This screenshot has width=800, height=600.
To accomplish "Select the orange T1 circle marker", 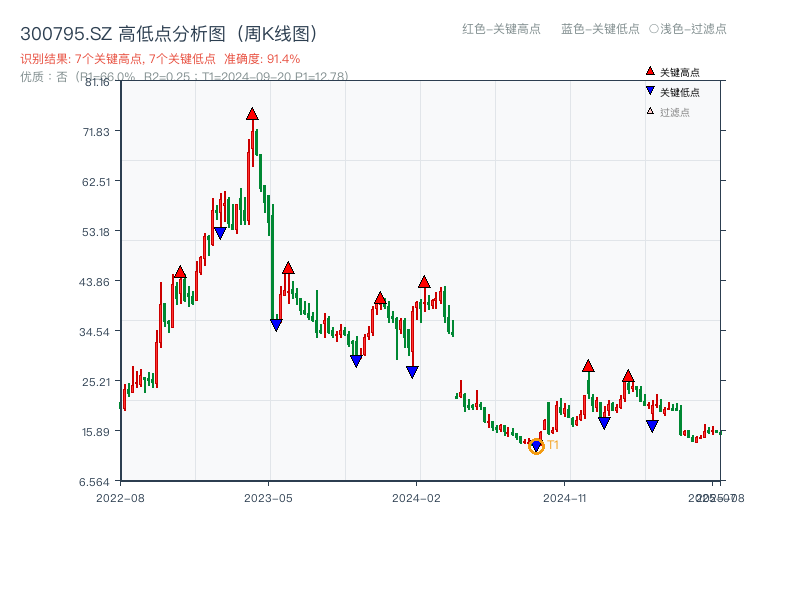I will [535, 447].
